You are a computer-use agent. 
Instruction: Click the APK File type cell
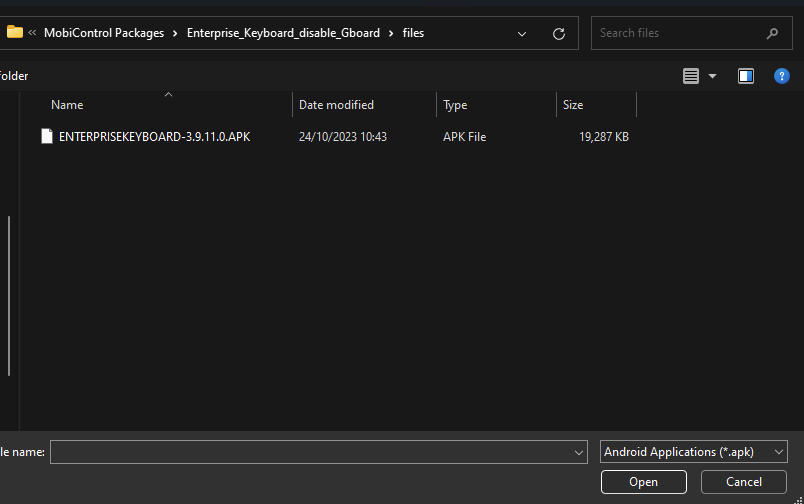pos(465,137)
